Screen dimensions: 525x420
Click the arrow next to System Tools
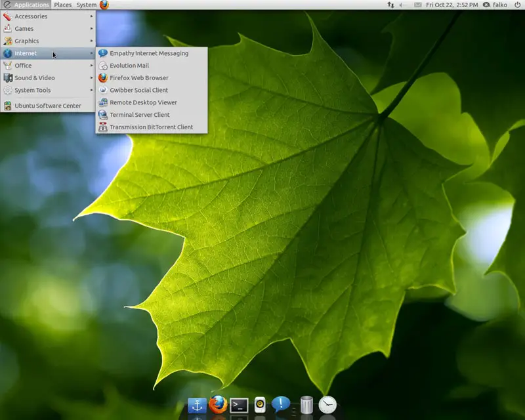tap(91, 90)
